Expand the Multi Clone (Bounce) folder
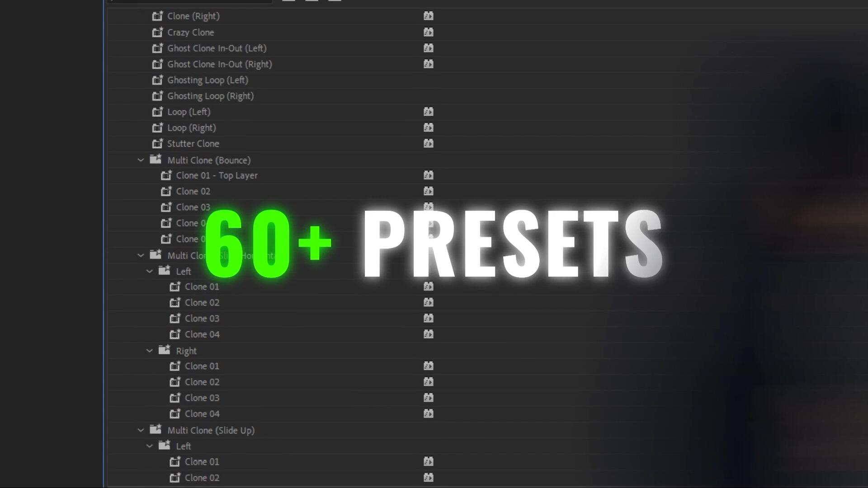 (x=141, y=160)
